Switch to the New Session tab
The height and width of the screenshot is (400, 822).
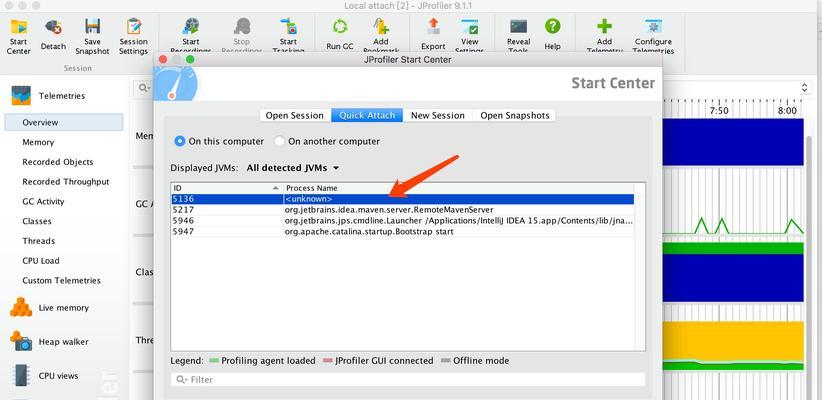438,115
